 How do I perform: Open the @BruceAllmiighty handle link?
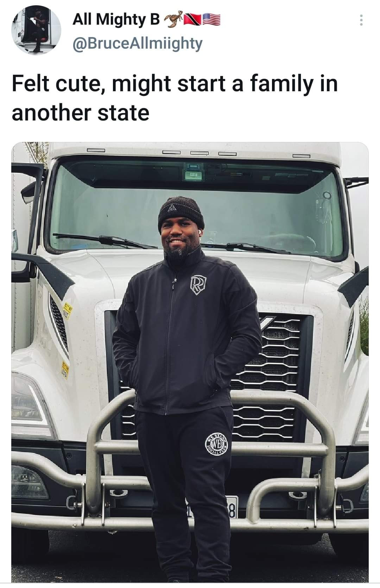click(x=138, y=43)
